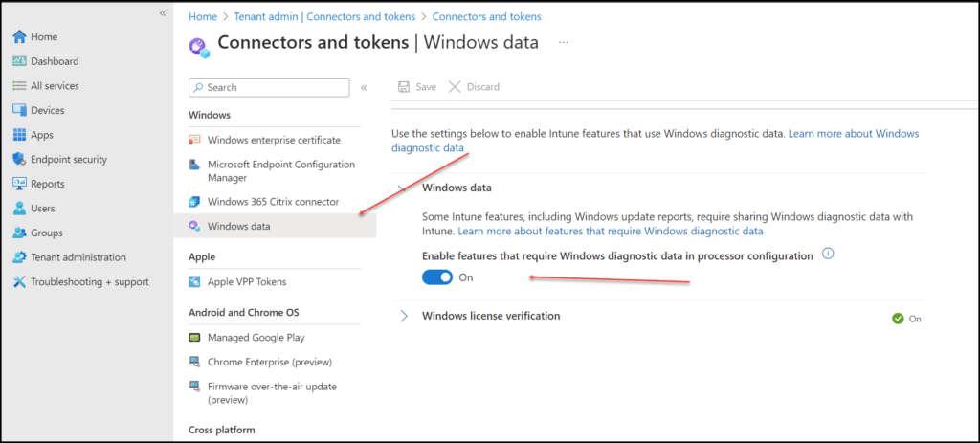Open Dashboard via its chart icon
The height and width of the screenshot is (443, 980).
pos(19,61)
